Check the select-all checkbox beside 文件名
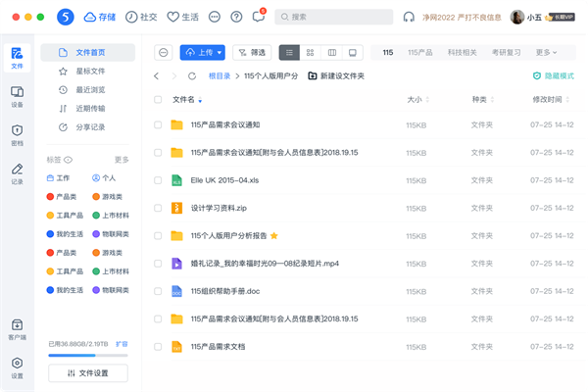This screenshot has height=392, width=588. pyautogui.click(x=158, y=100)
